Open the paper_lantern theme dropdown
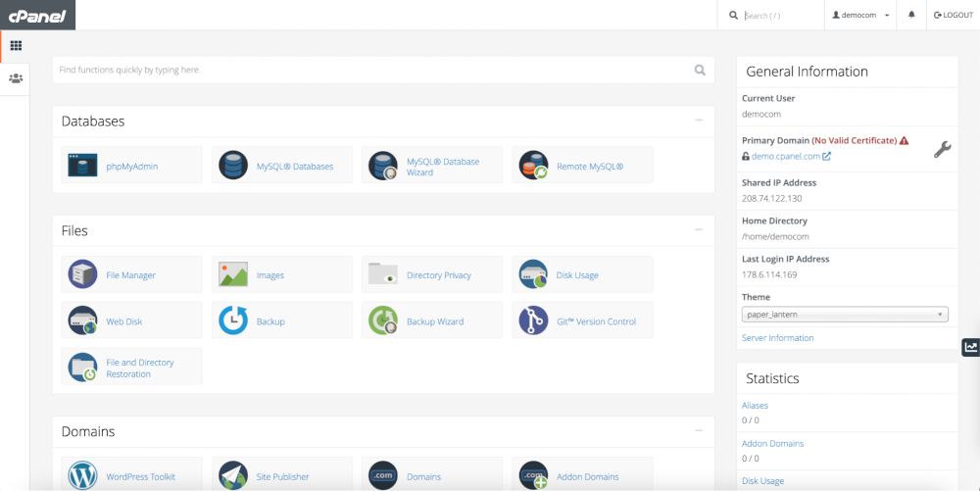Screen dimensions: 980x491 (845, 315)
